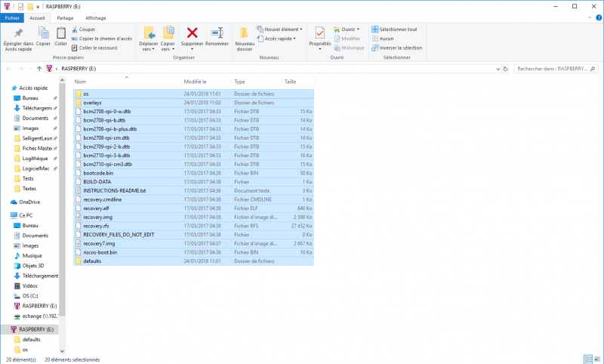Select the os folder in the file list
The height and width of the screenshot is (364, 604).
193,94
